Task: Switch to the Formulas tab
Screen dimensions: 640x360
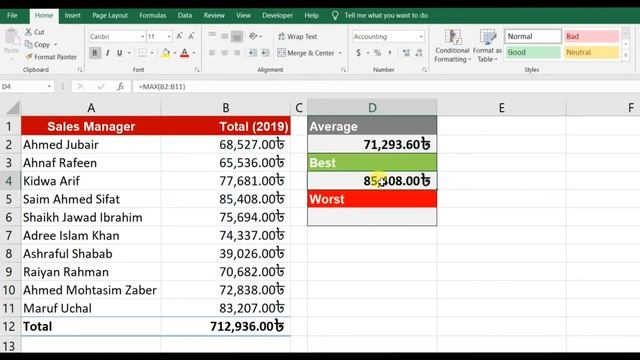Action: (153, 16)
